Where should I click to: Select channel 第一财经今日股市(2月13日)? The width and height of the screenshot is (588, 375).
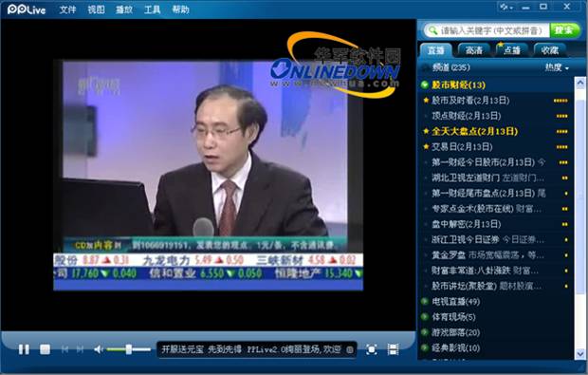click(483, 162)
